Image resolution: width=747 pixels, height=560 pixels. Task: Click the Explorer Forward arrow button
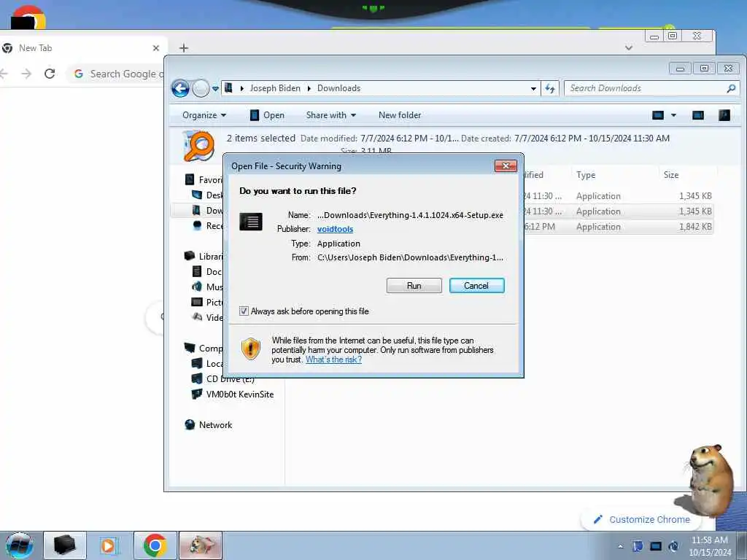201,88
